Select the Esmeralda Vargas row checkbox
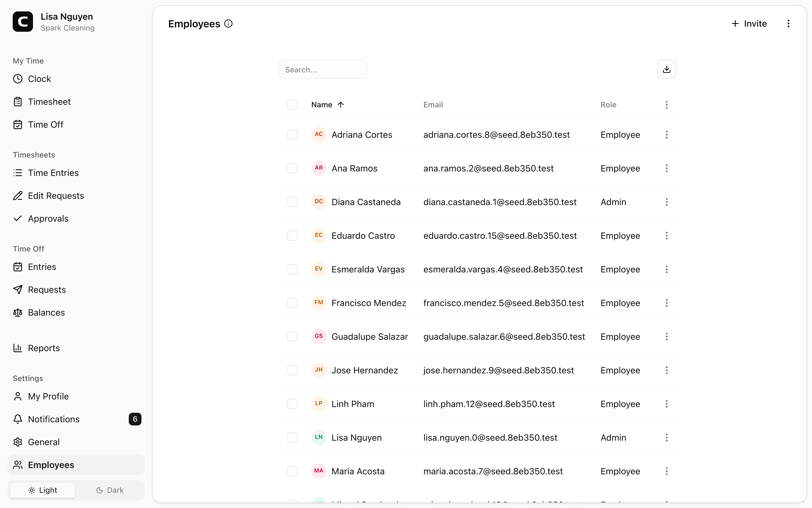 point(292,269)
